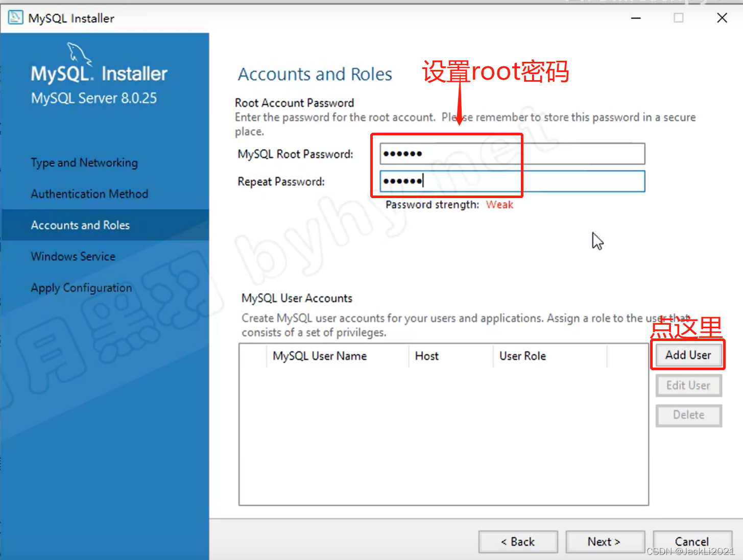
Task: Minimize the MySQL Installer window
Action: pyautogui.click(x=636, y=18)
